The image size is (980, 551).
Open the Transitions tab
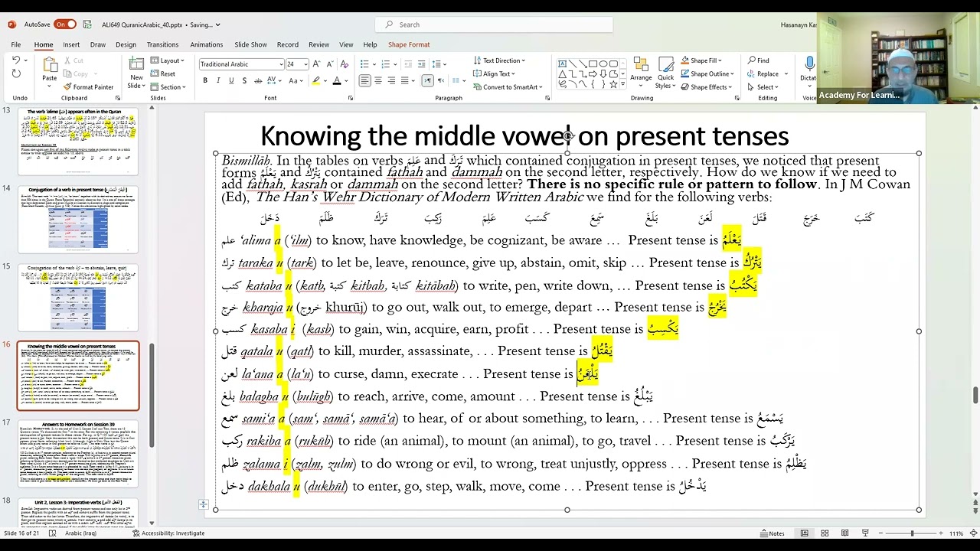[162, 44]
